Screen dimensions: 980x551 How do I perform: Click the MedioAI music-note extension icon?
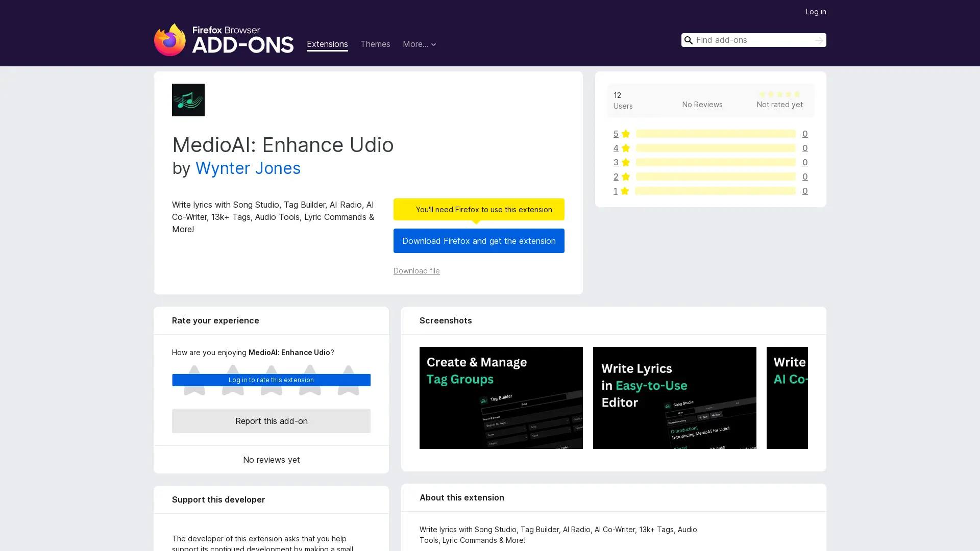(x=188, y=100)
